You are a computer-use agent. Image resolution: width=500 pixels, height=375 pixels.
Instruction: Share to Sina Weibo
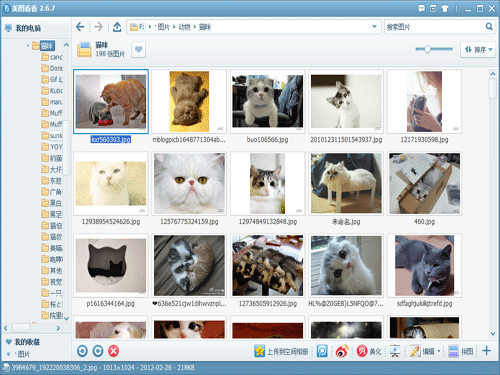pyautogui.click(x=342, y=351)
